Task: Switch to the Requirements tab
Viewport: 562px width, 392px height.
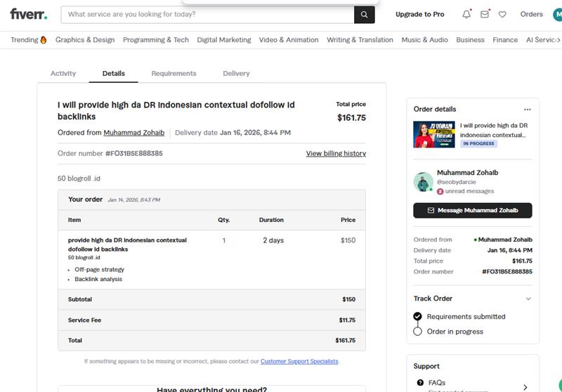Action: [x=174, y=74]
